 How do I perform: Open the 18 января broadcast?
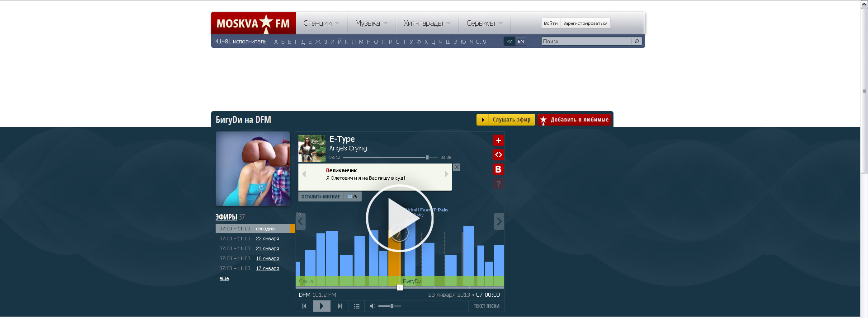click(268, 258)
